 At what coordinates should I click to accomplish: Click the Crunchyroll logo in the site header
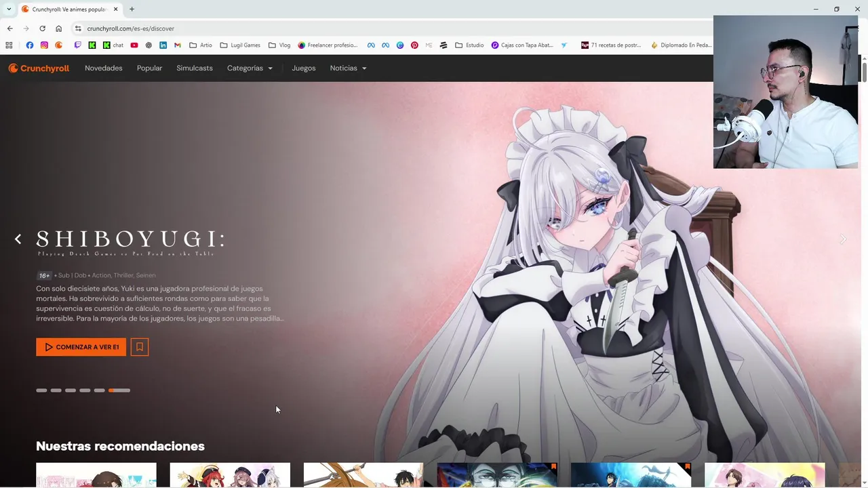pyautogui.click(x=39, y=68)
